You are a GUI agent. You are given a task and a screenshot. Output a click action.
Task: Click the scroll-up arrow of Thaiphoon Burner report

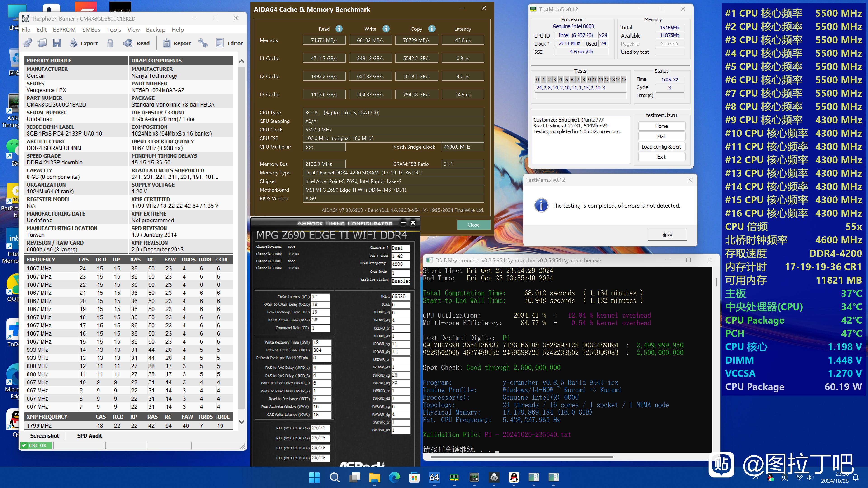(x=241, y=61)
